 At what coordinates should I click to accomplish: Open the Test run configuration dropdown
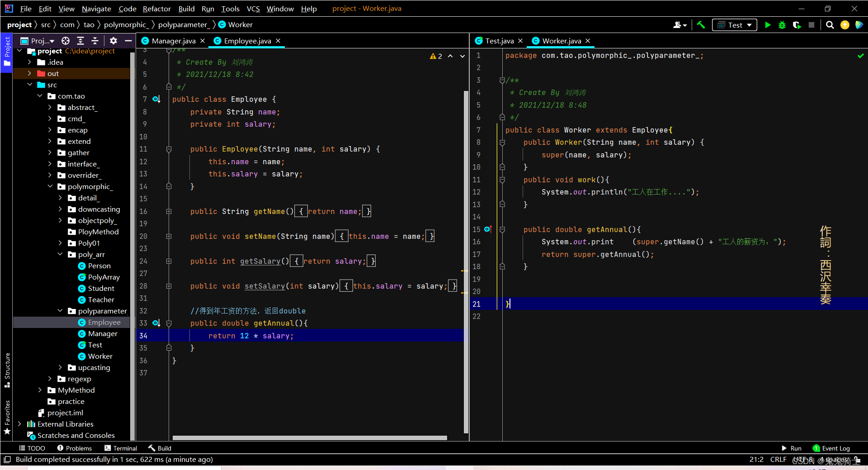click(735, 25)
